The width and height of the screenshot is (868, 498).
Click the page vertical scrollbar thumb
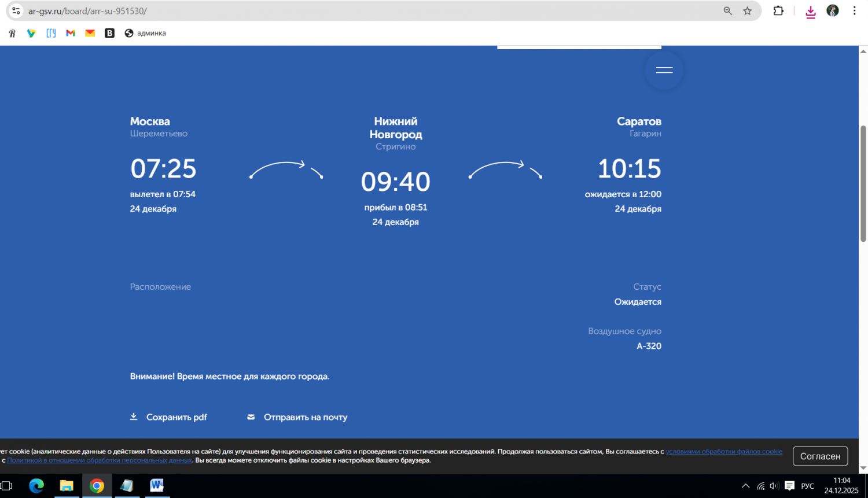click(863, 183)
